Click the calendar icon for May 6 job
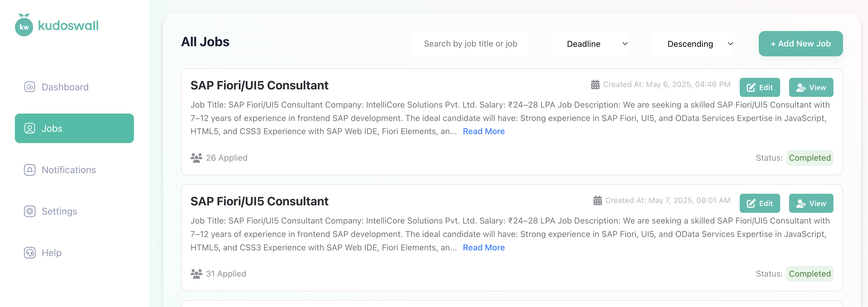Viewport: 868px width, 307px height. (x=595, y=85)
